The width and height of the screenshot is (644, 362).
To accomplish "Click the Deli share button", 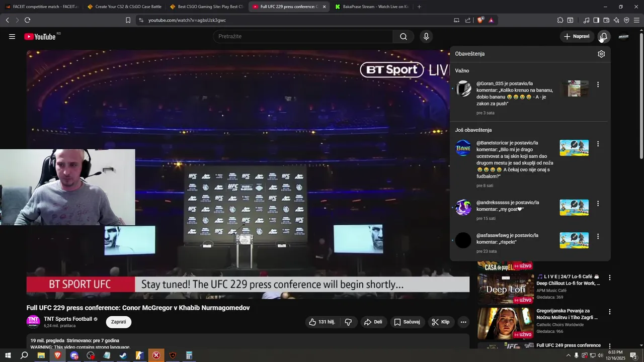I will 373,322.
